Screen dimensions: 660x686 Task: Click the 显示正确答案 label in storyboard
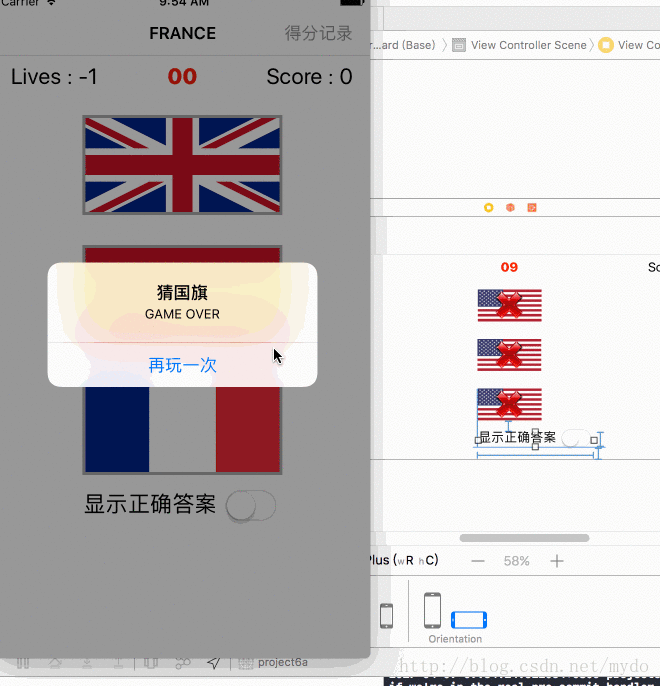[518, 438]
